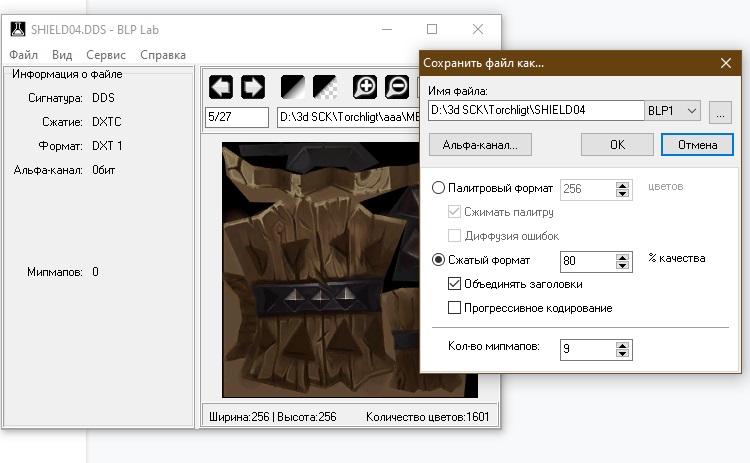
Task: Click the quality percent spinner arrows
Action: (x=624, y=261)
